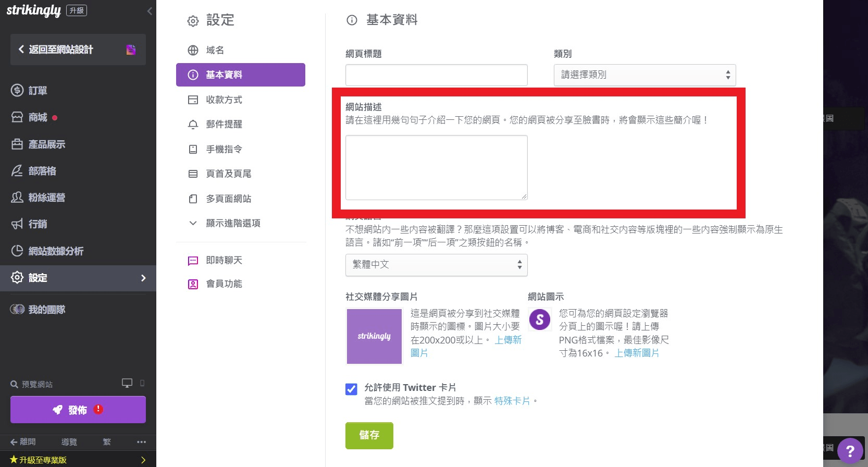
Task: Open 會員功能 membership settings
Action: point(224,284)
